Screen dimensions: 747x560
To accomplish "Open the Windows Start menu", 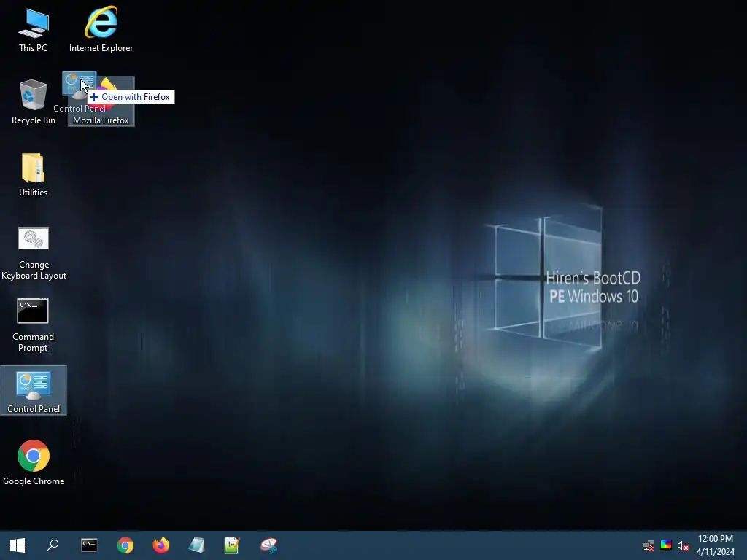I will pyautogui.click(x=18, y=545).
